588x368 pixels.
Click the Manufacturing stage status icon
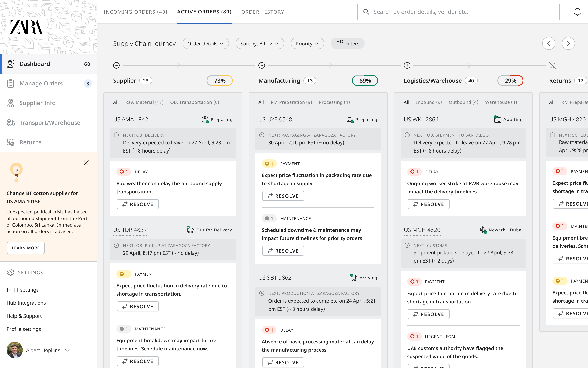coord(262,65)
